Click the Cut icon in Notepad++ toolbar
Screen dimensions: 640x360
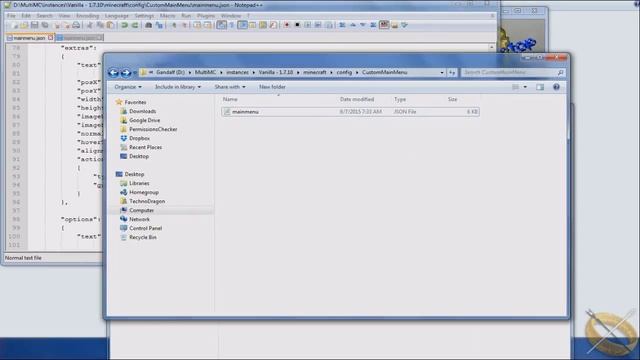click(89, 25)
